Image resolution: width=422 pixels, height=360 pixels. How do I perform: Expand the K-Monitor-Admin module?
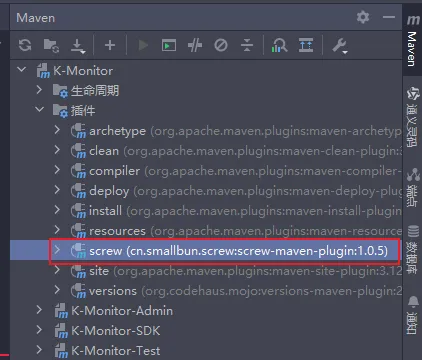39,310
